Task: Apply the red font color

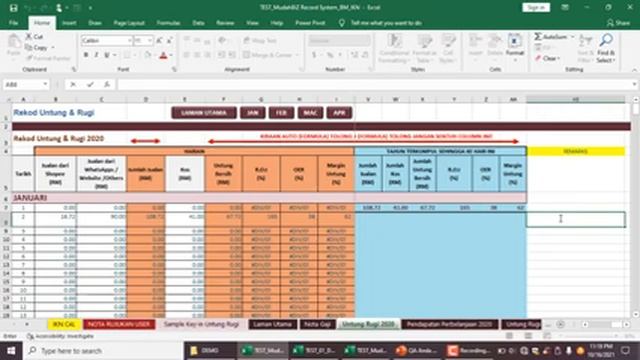Action: [163, 55]
